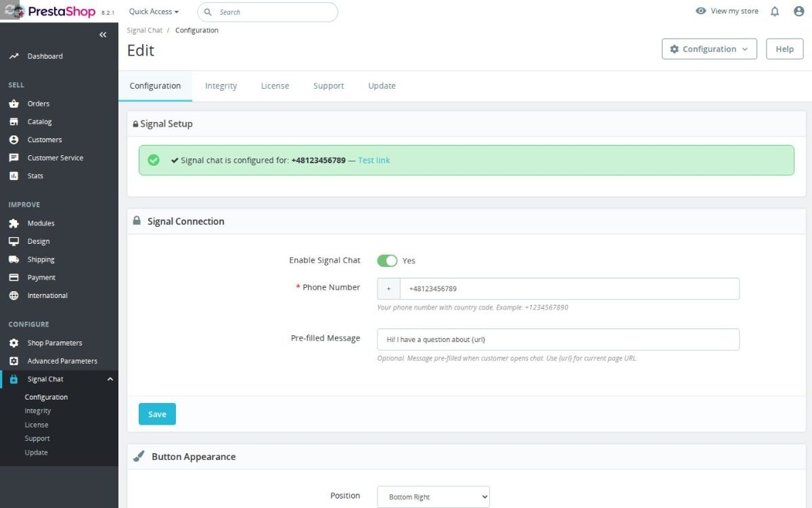Focus the Phone Number input field
This screenshot has width=812, height=508.
[570, 289]
